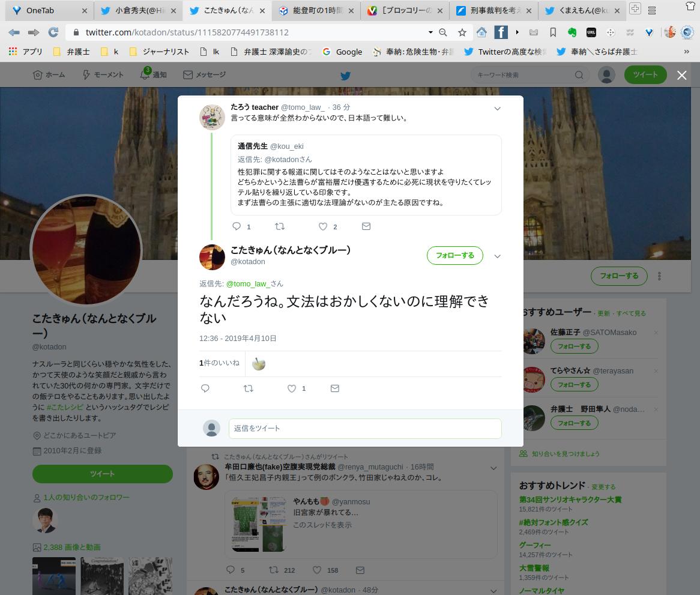
Task: Open 通知 notifications
Action: coord(154,74)
